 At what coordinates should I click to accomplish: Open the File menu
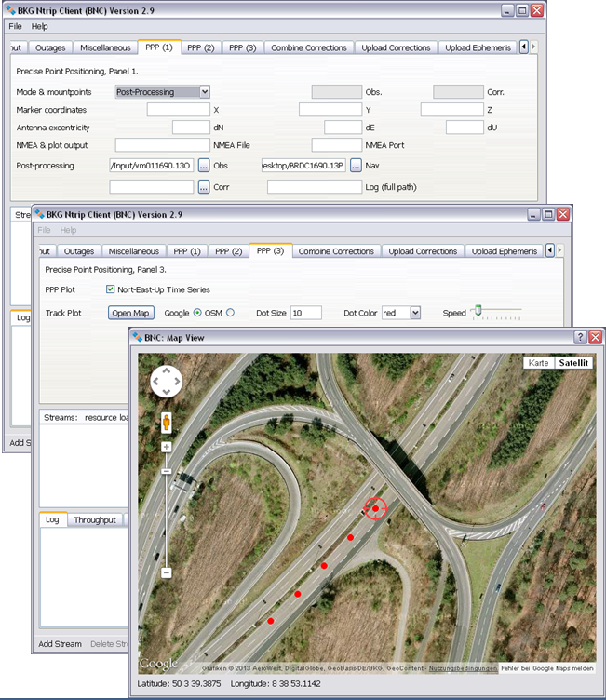(x=15, y=26)
